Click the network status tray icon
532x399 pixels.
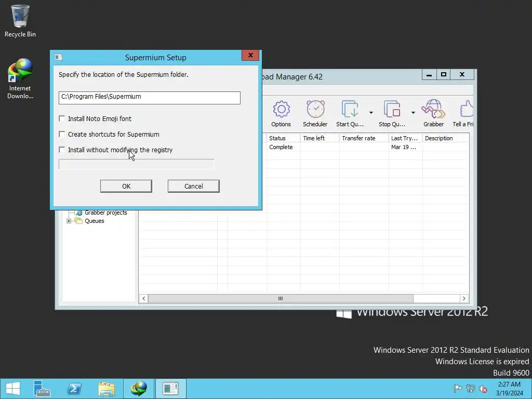pos(471,389)
